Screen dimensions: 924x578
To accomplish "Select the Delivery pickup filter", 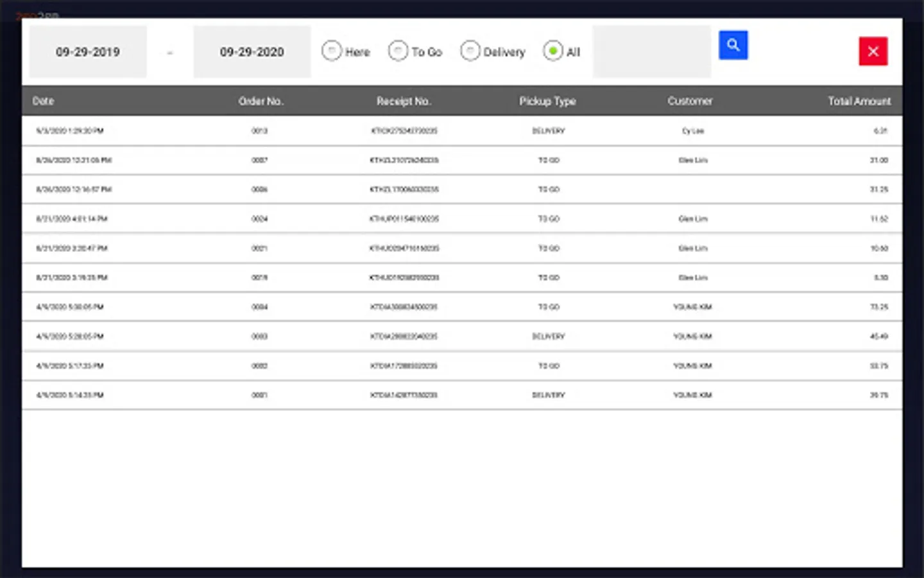I will (x=470, y=51).
